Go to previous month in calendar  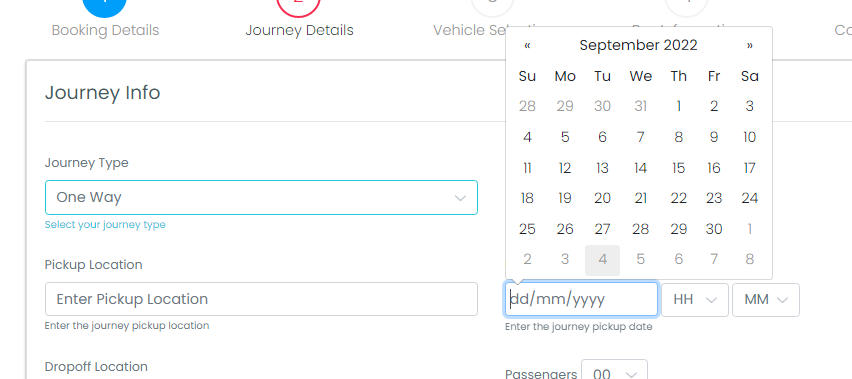click(x=527, y=46)
